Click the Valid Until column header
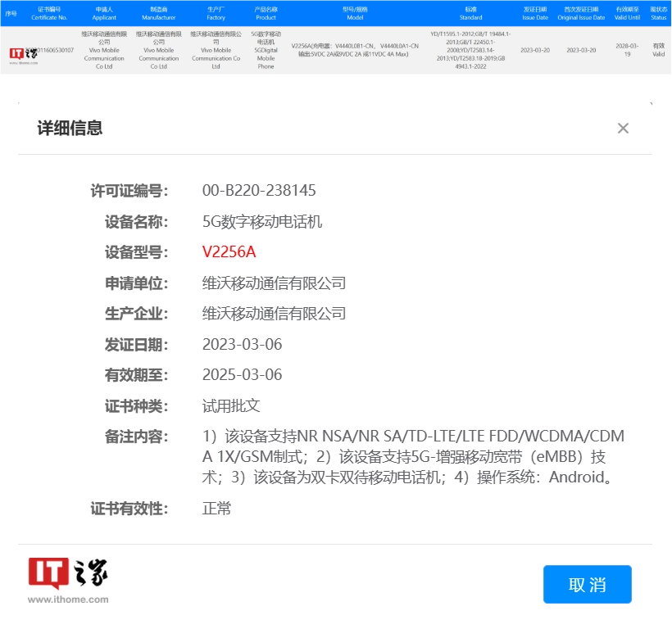This screenshot has width=672, height=620. [x=628, y=13]
